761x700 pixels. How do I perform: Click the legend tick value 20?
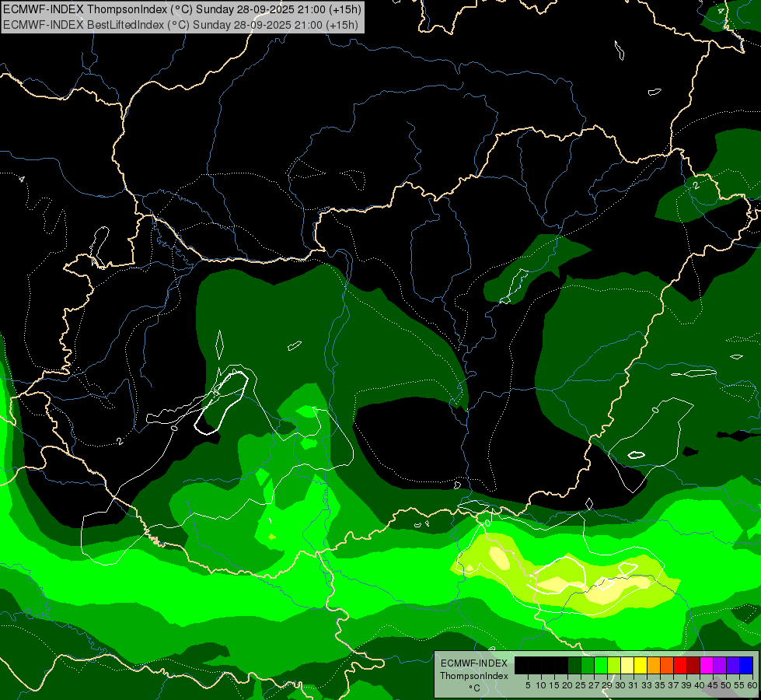pyautogui.click(x=567, y=685)
